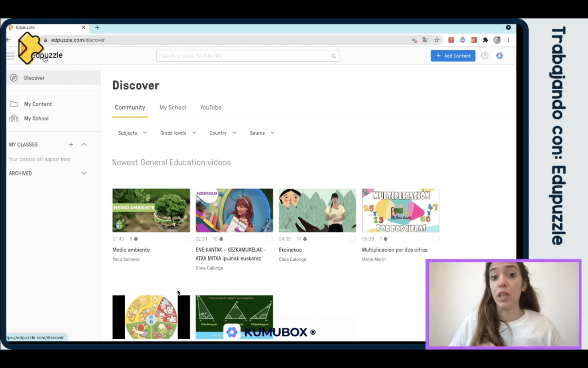This screenshot has width=588, height=368.
Task: Click the Edpuzzle logo
Action: 41,49
